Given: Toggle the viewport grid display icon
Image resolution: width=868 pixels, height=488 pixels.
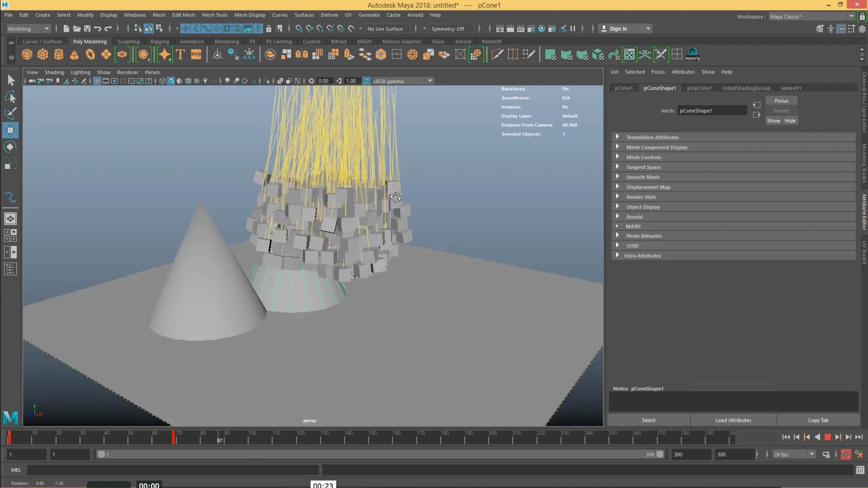Looking at the screenshot, I should point(97,81).
